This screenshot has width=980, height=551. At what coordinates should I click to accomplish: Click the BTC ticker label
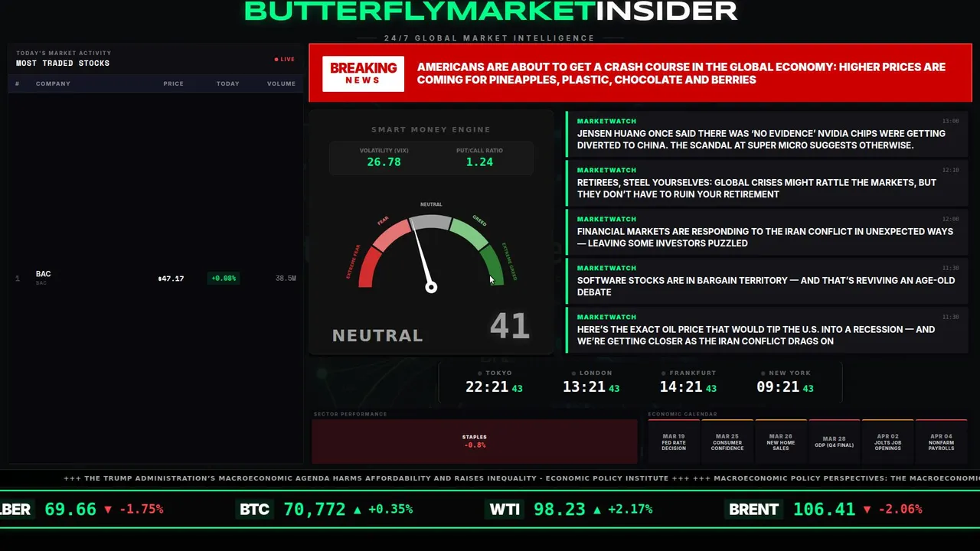[254, 509]
